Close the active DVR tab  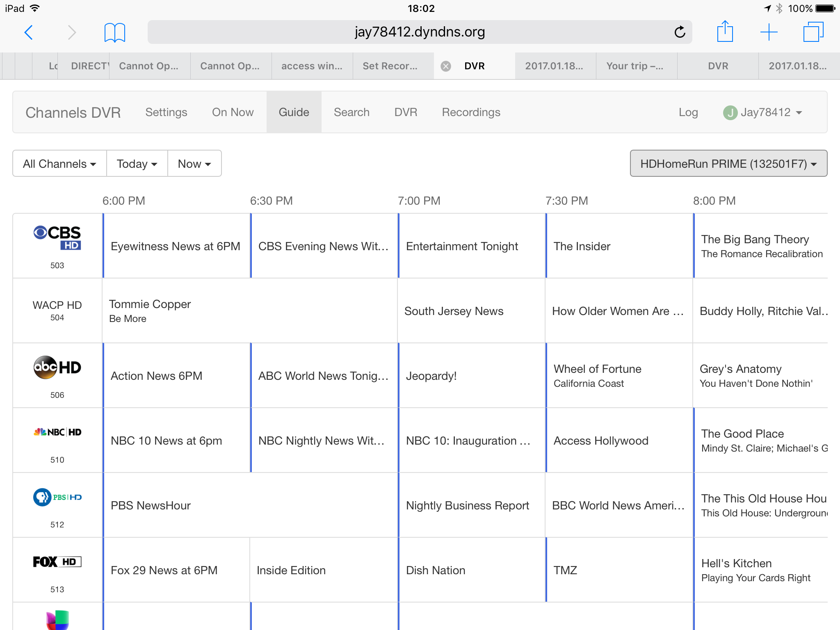446,66
